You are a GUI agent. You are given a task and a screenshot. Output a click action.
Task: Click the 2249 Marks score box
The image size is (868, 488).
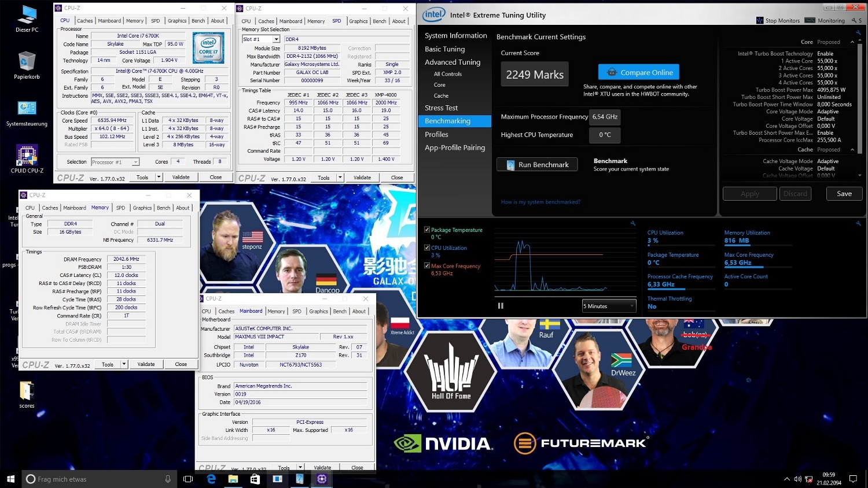tap(535, 75)
